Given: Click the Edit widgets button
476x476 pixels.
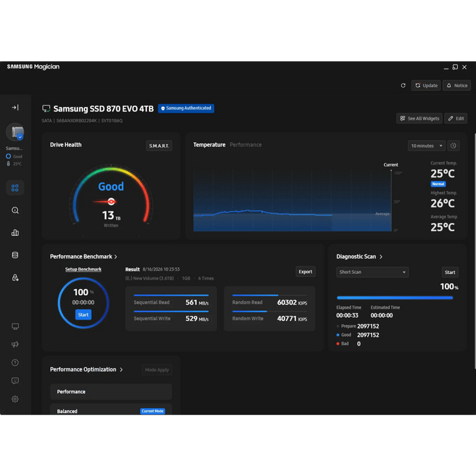Looking at the screenshot, I should (456, 118).
